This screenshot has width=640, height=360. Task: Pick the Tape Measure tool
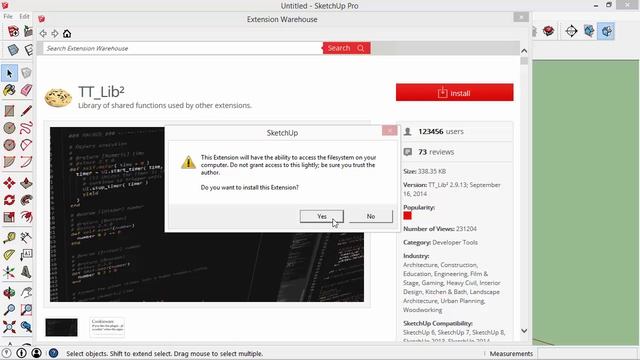[x=9, y=238]
